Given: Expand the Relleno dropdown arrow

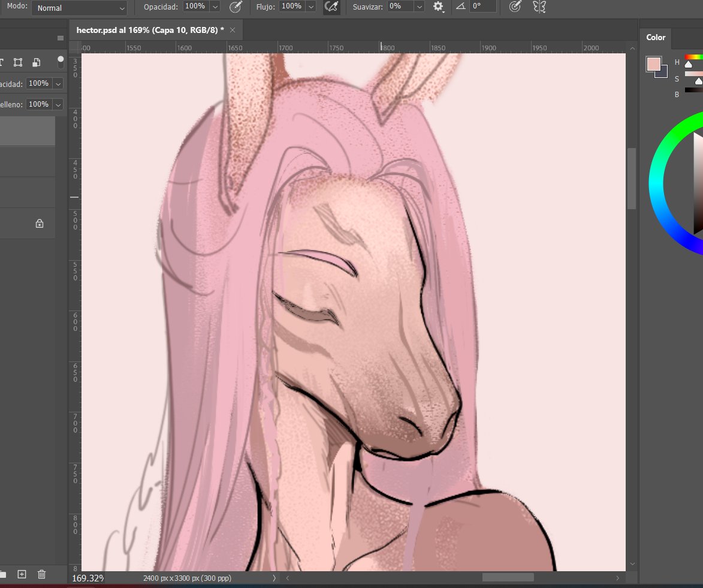Looking at the screenshot, I should [x=58, y=104].
